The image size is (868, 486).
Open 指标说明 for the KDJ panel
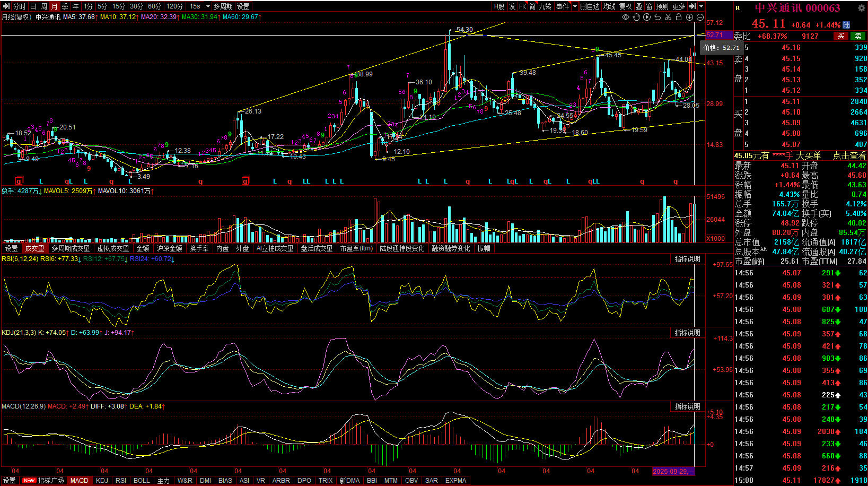pyautogui.click(x=688, y=333)
